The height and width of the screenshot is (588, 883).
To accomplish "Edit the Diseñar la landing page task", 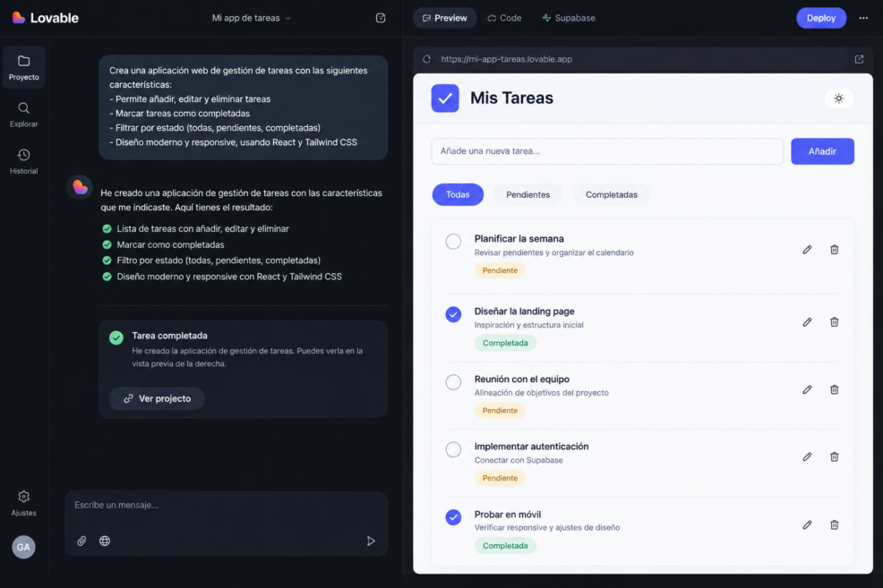I will coord(807,322).
